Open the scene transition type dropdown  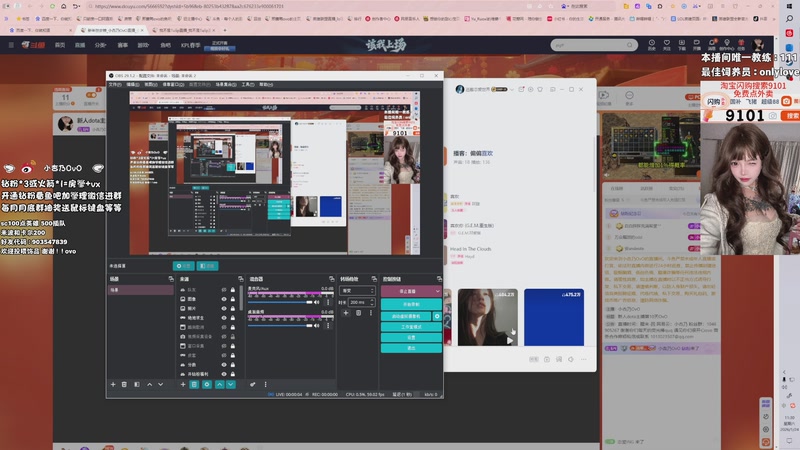357,291
